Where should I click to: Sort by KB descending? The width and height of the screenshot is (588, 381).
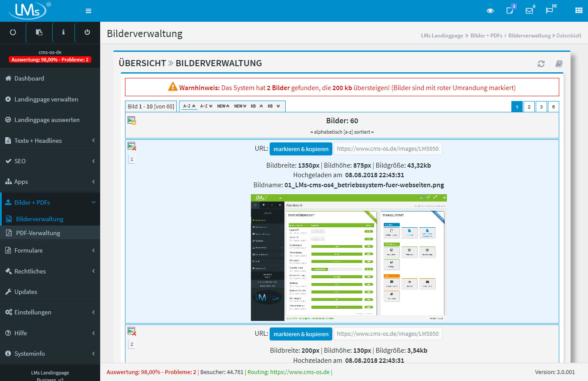[274, 106]
